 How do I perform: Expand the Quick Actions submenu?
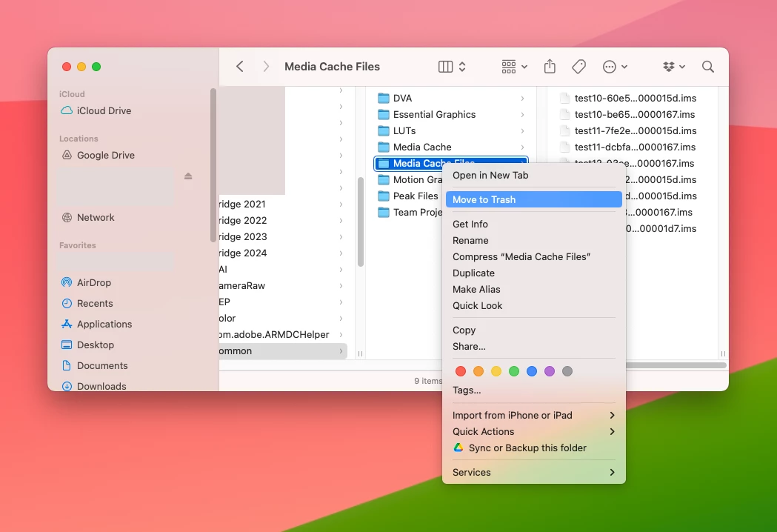pos(534,432)
